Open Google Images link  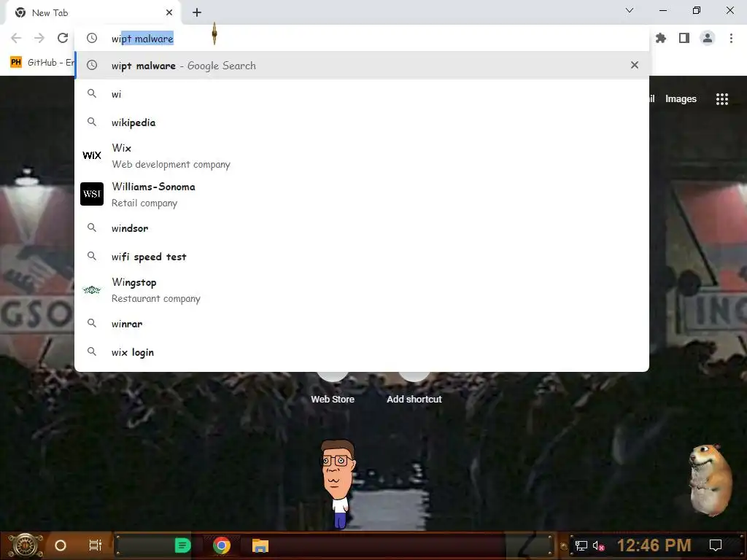pos(681,98)
